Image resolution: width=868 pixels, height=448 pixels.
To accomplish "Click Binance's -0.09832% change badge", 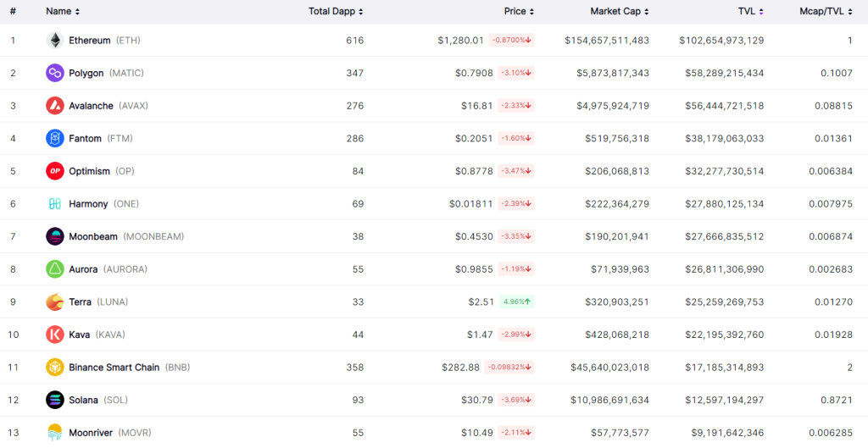I will [509, 368].
